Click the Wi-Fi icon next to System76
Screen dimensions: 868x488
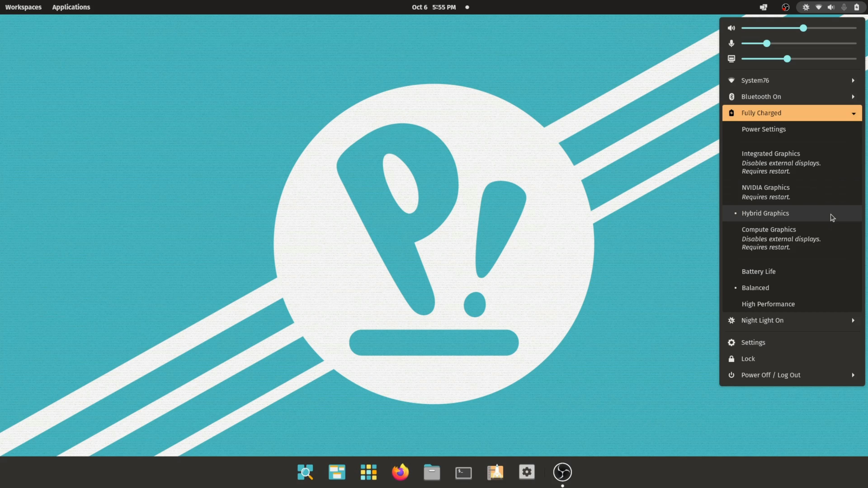point(731,80)
